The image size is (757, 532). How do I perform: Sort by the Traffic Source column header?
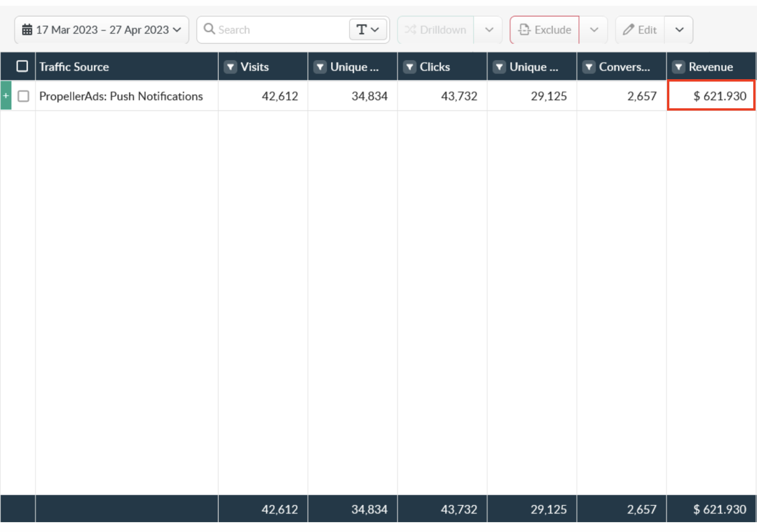pos(74,67)
